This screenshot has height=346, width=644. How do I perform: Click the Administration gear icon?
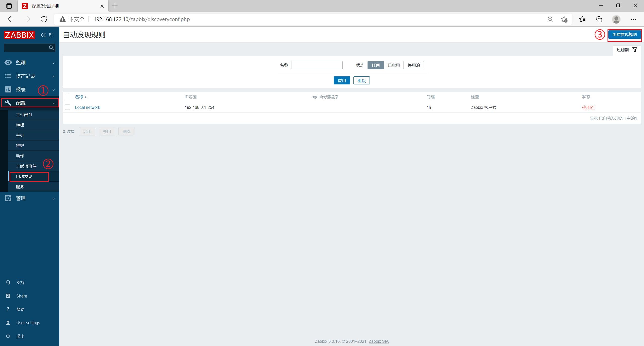(x=8, y=198)
